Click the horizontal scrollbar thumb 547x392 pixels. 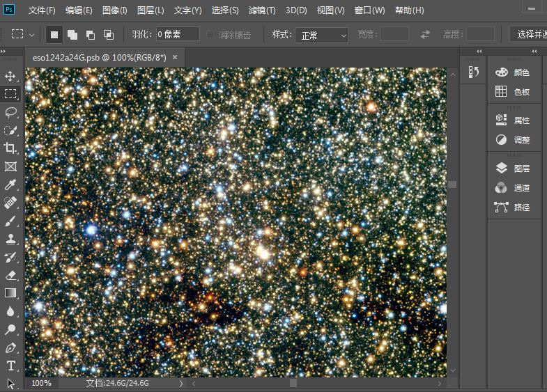point(293,383)
